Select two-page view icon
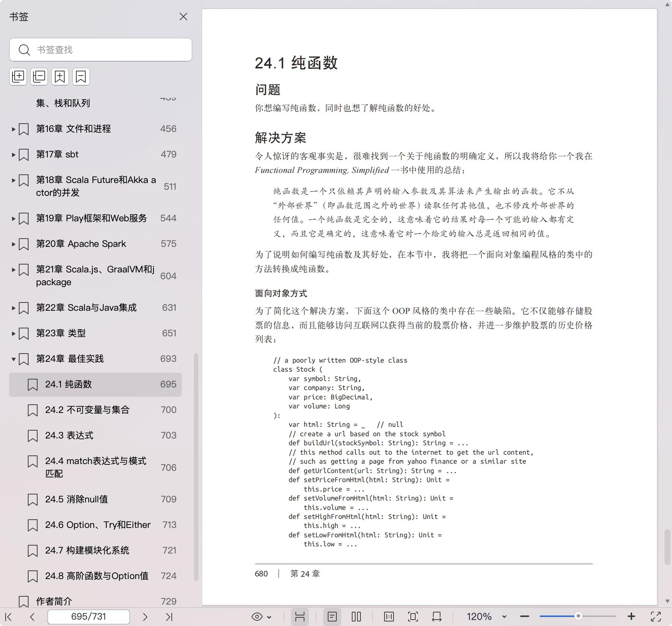The image size is (672, 626). point(356,617)
